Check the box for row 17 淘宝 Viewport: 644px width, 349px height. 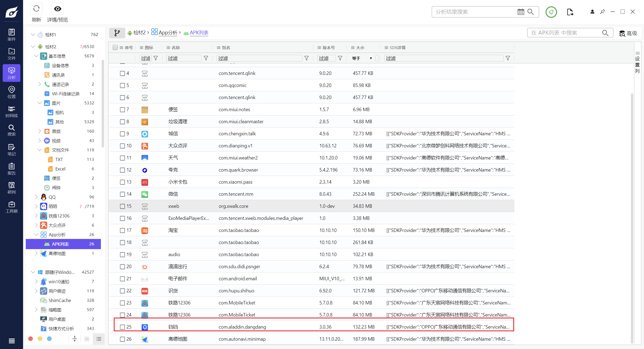point(122,230)
